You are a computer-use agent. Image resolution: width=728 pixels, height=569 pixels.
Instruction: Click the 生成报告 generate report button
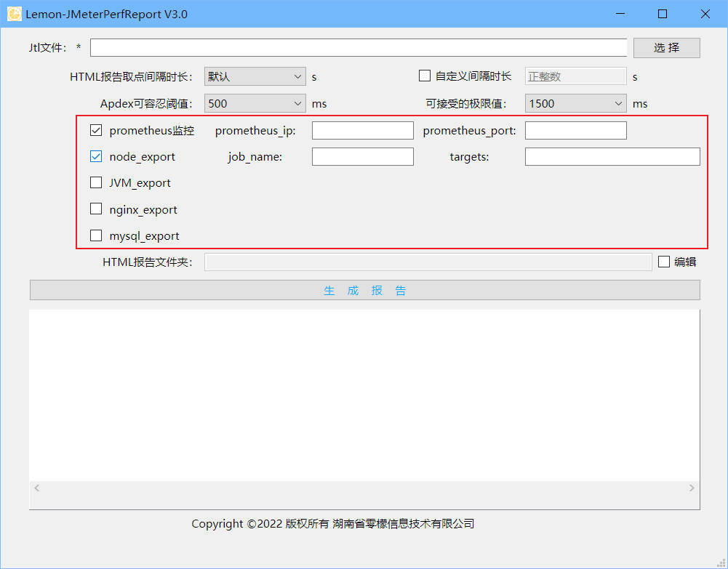click(364, 290)
